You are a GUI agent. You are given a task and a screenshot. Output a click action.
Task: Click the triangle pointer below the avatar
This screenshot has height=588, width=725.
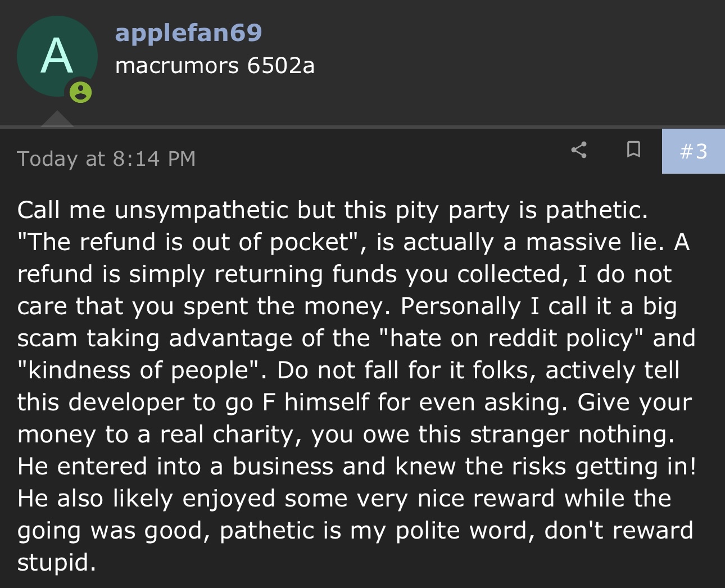tap(57, 119)
